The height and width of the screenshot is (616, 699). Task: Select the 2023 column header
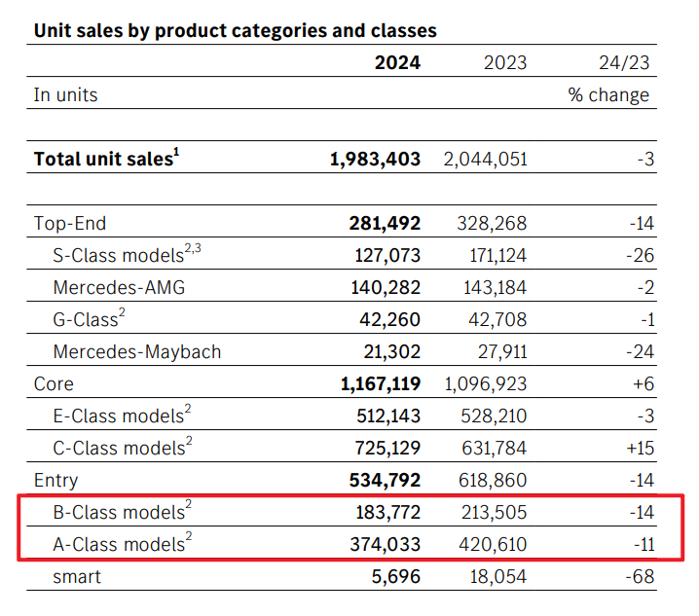pyautogui.click(x=504, y=63)
